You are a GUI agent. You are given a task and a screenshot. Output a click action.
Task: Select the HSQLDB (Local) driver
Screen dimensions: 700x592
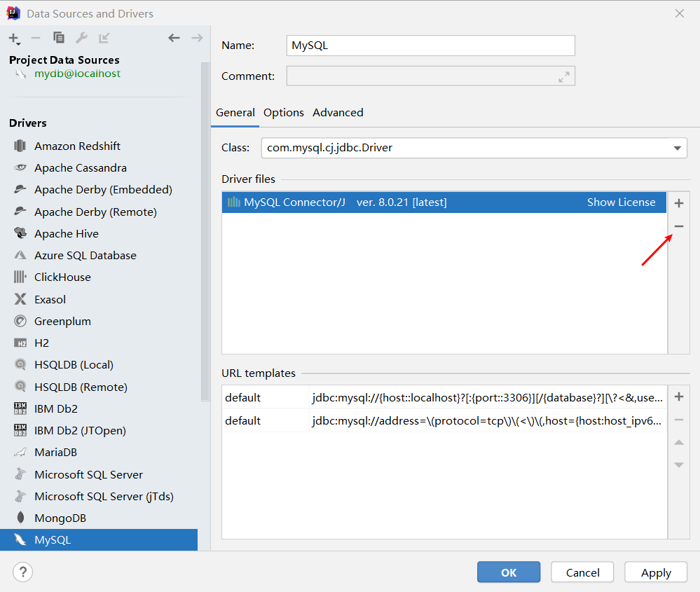pyautogui.click(x=99, y=365)
